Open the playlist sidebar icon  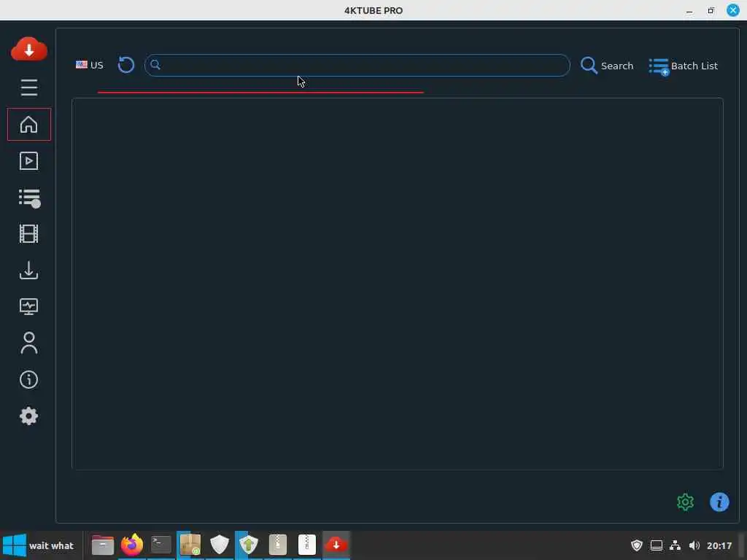click(x=29, y=198)
